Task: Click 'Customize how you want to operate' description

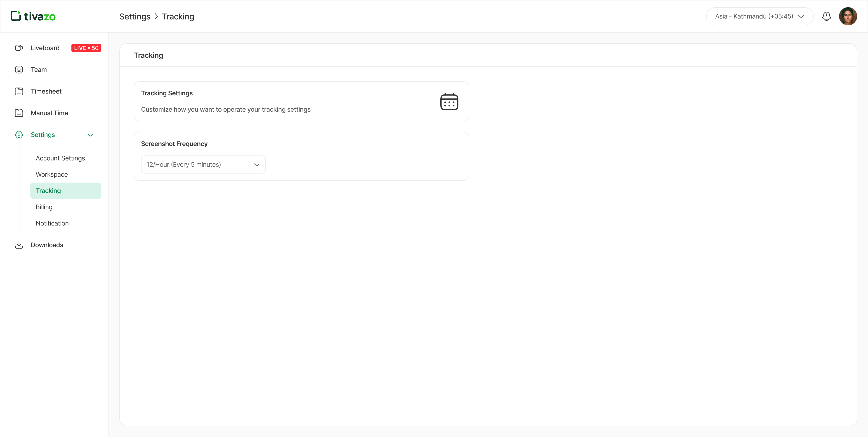Action: pyautogui.click(x=226, y=109)
